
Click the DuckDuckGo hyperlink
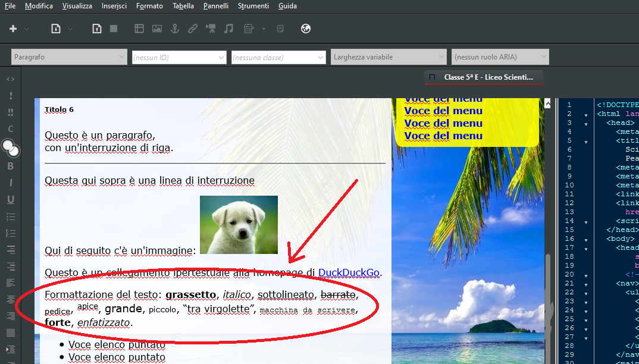(x=349, y=273)
